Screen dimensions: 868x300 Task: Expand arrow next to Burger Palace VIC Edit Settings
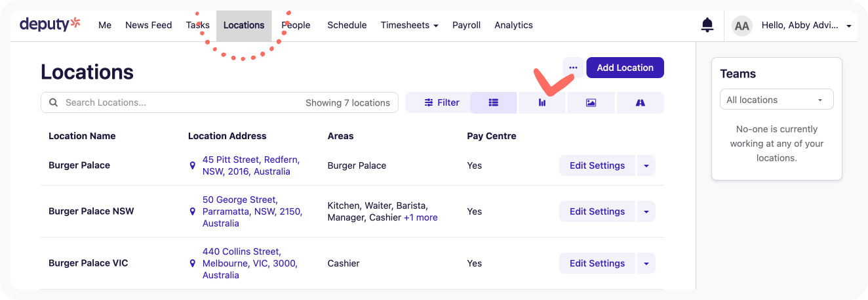click(x=646, y=263)
